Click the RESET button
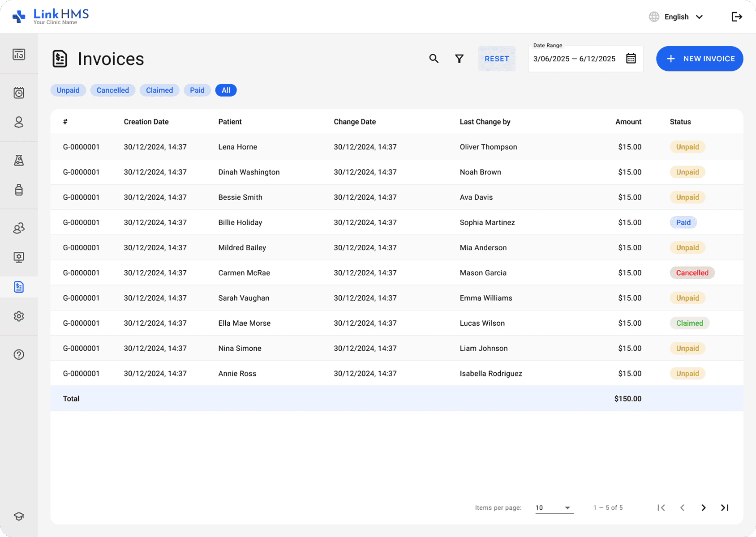756x537 pixels. [497, 59]
